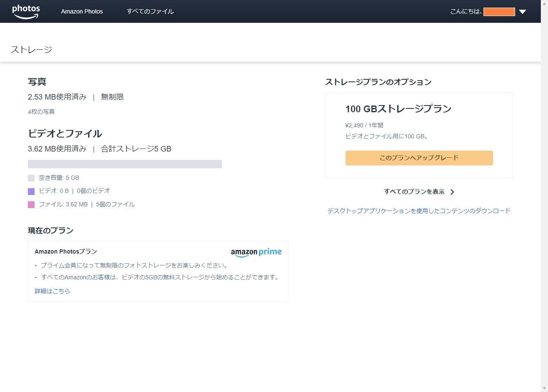Image resolution: width=548 pixels, height=392 pixels.
Task: Expand the account dropdown arrow
Action: click(x=522, y=12)
